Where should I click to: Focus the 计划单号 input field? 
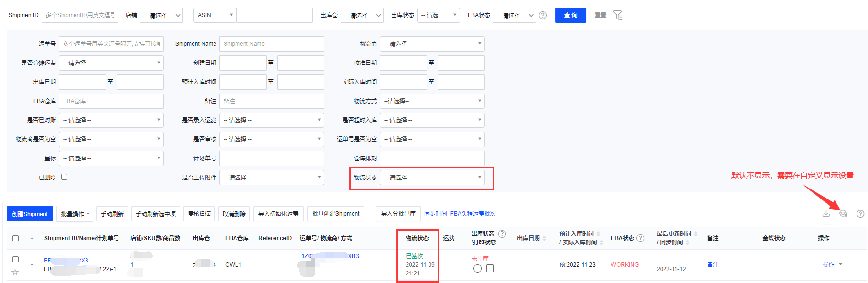coord(271,158)
